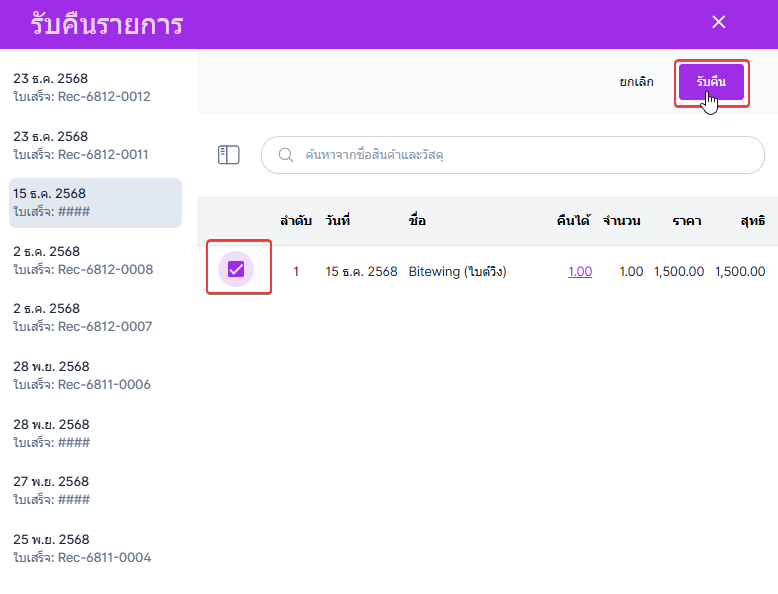Click the dialog title รับคืนรายการ
The height and width of the screenshot is (594, 778).
[107, 24]
